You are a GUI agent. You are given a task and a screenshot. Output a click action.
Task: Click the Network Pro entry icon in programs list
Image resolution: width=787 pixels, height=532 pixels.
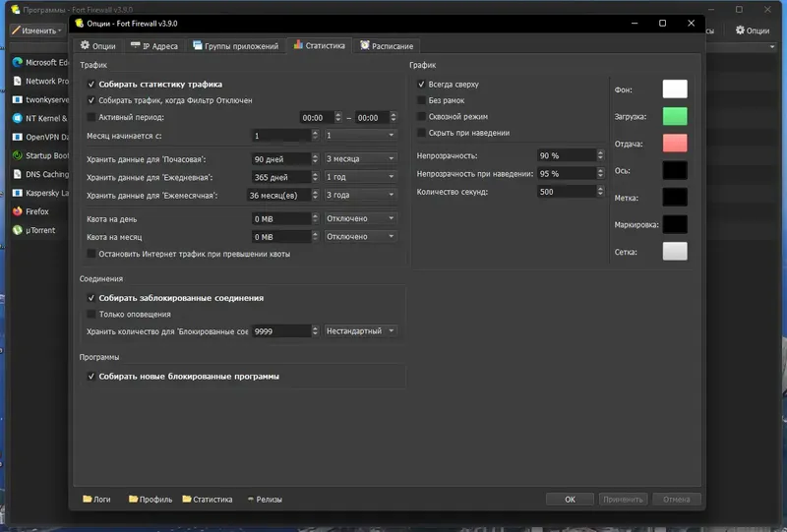[x=18, y=81]
